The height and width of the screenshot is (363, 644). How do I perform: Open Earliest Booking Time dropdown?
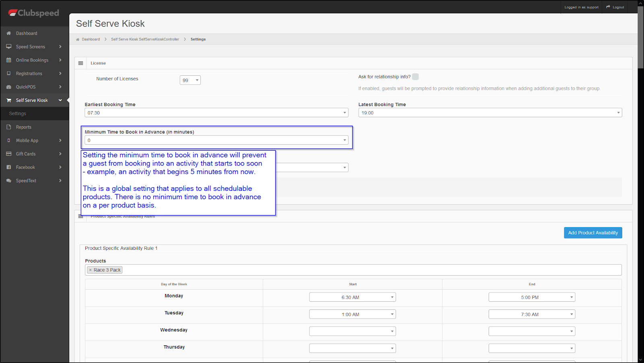click(217, 113)
